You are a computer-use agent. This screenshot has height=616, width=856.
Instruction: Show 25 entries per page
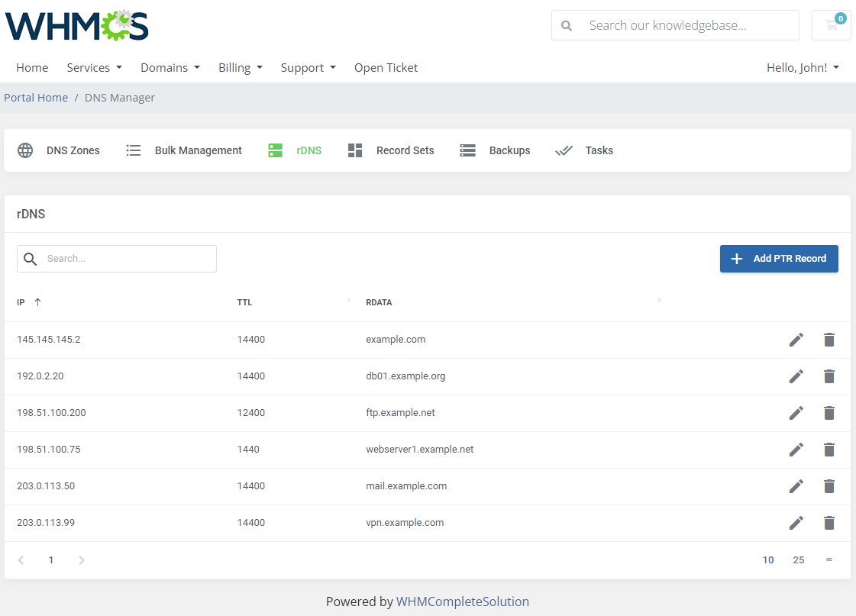click(x=799, y=560)
